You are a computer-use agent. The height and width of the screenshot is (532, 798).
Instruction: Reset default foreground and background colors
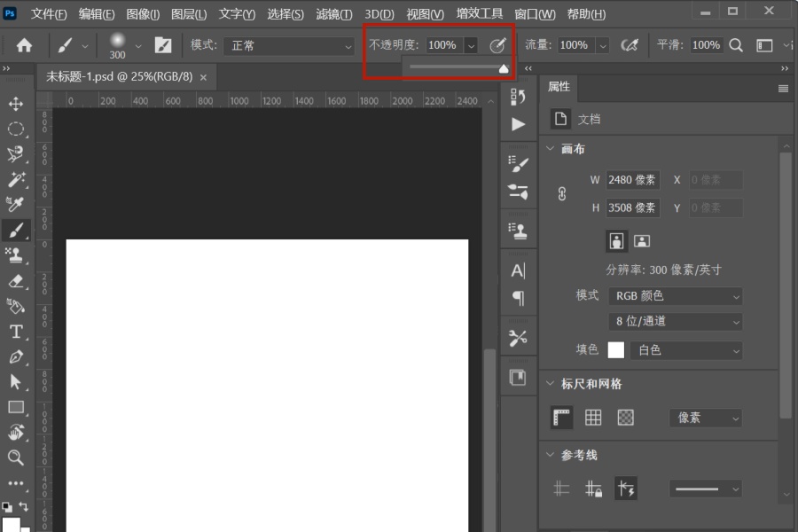point(7,507)
